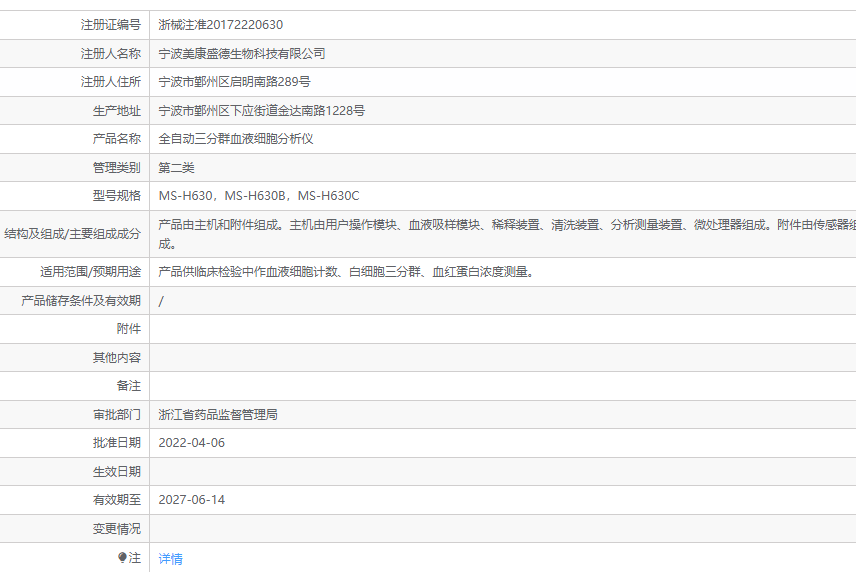Click the 结构及组成/主要组成成分 label
Image resolution: width=856 pixels, height=572 pixels.
pyautogui.click(x=73, y=234)
